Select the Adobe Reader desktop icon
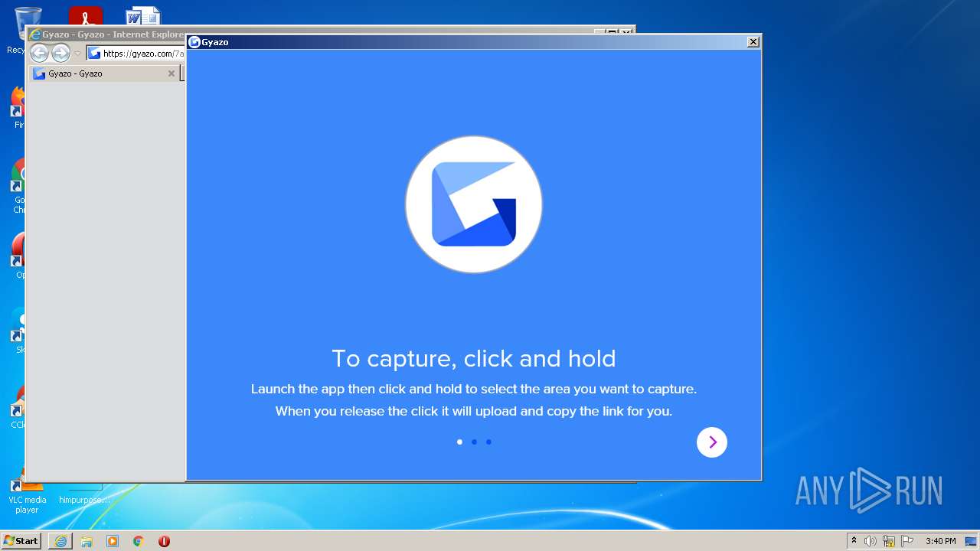 coord(86,15)
